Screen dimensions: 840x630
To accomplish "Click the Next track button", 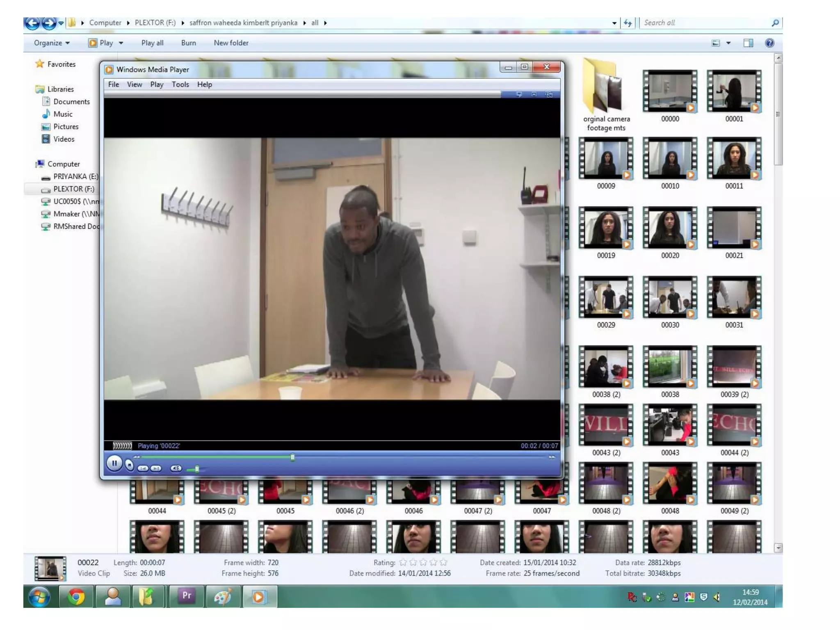I will 156,468.
